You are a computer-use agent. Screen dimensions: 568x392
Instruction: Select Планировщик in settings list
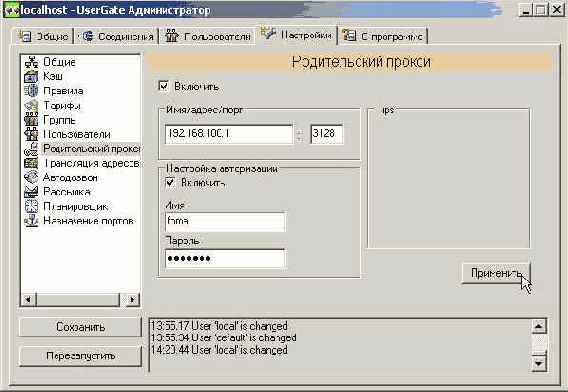pos(76,207)
